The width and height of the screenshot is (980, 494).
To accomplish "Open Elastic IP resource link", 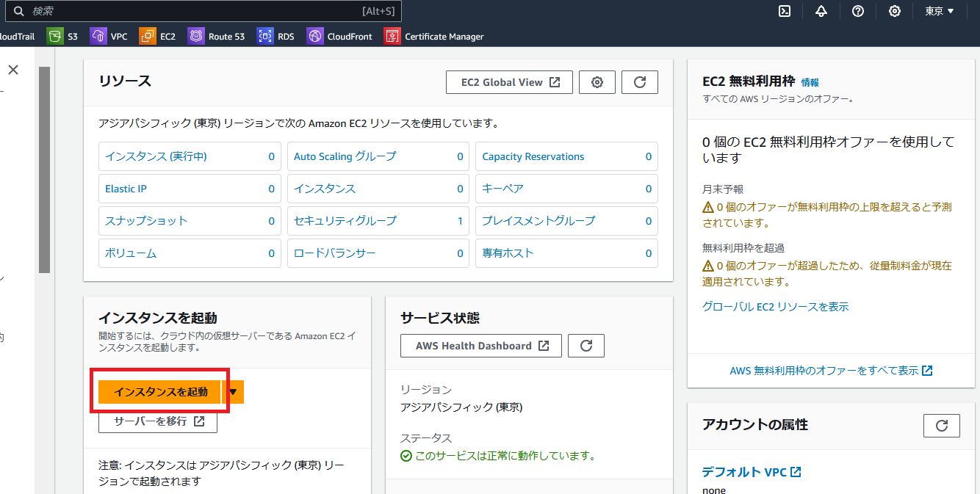I will click(x=126, y=189).
